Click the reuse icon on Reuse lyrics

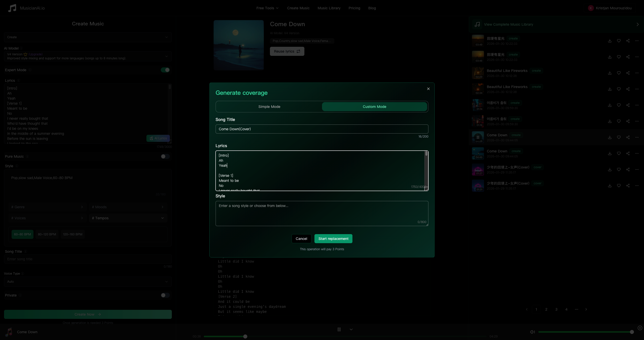click(298, 51)
